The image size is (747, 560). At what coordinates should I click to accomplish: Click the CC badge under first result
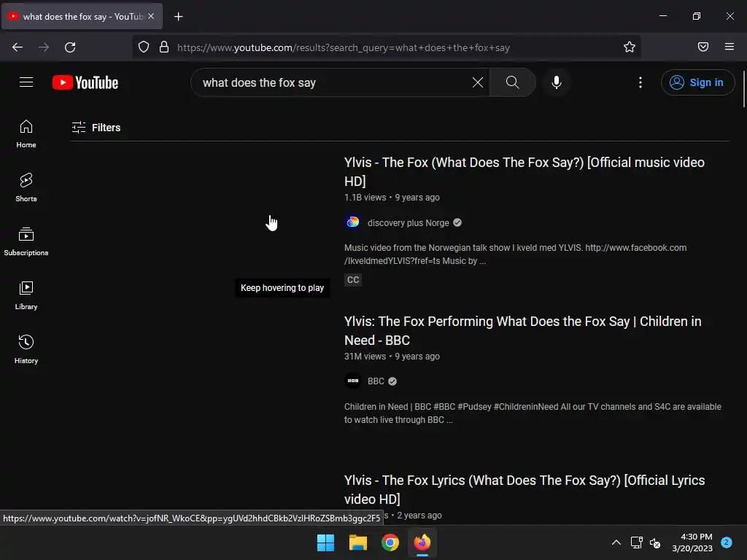pos(353,279)
